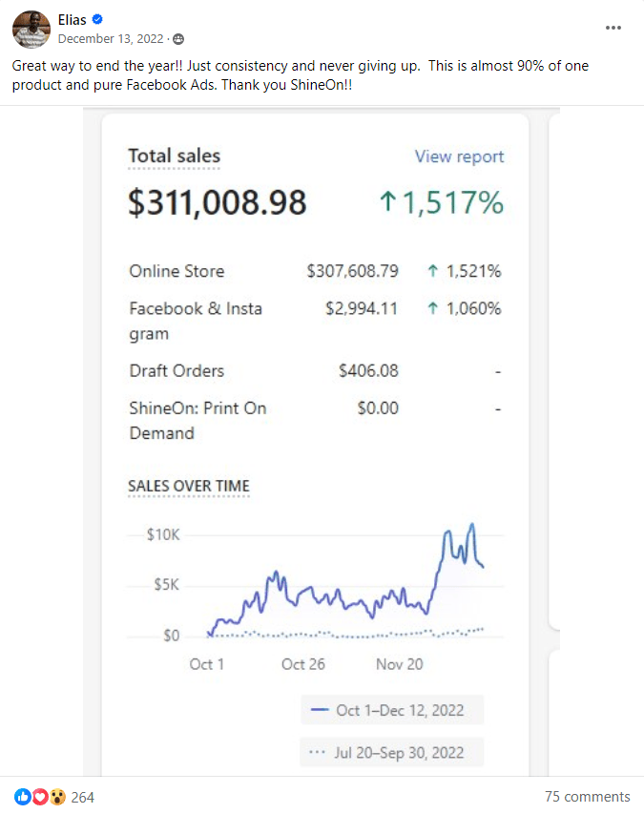The width and height of the screenshot is (644, 814).
Task: Select the Jul 20–Sep 30, 2022 legend
Action: click(391, 752)
